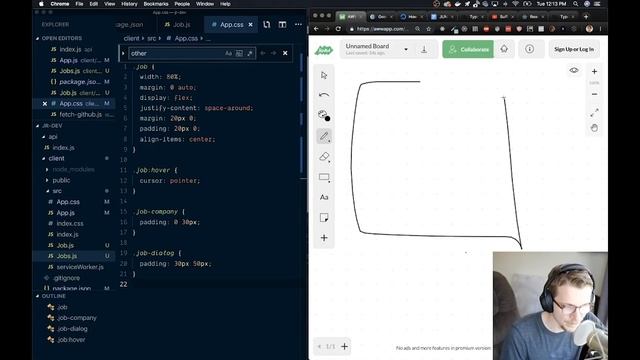
Task: Open the color palette tool in the whiteboard
Action: tap(324, 116)
